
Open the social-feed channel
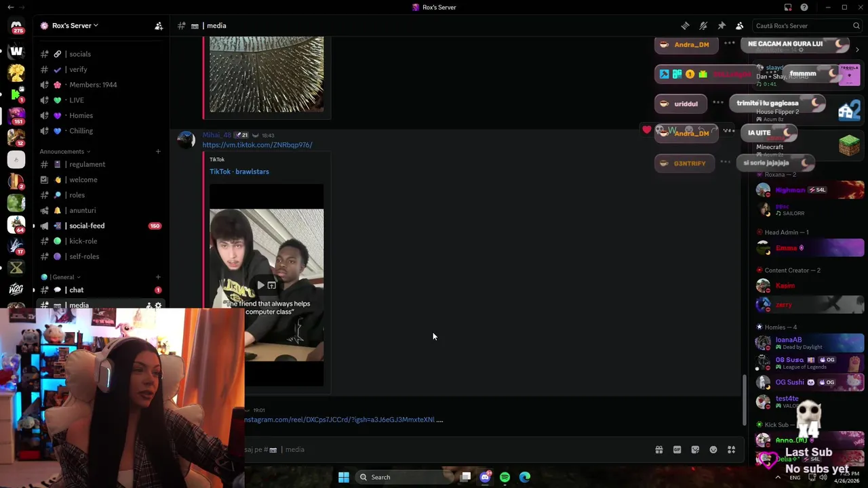click(x=100, y=226)
